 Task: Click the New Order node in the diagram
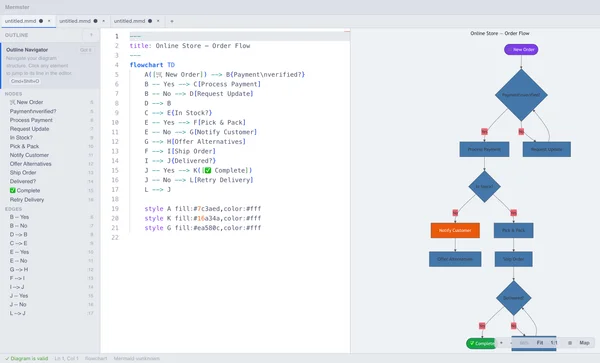(x=521, y=49)
